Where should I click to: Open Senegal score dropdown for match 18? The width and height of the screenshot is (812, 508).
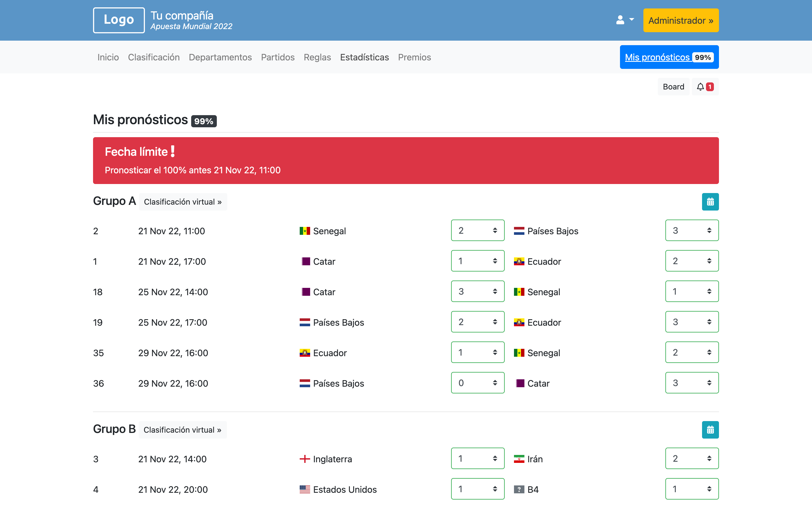coord(692,291)
